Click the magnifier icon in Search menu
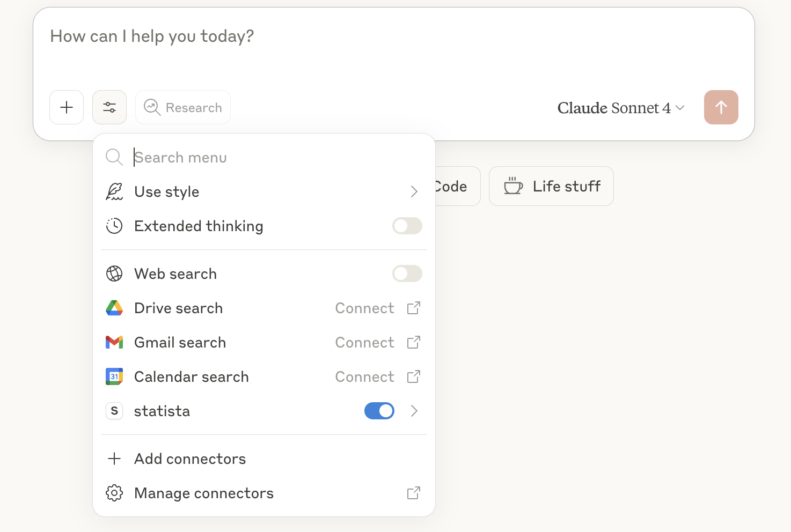The image size is (791, 532). pyautogui.click(x=114, y=157)
